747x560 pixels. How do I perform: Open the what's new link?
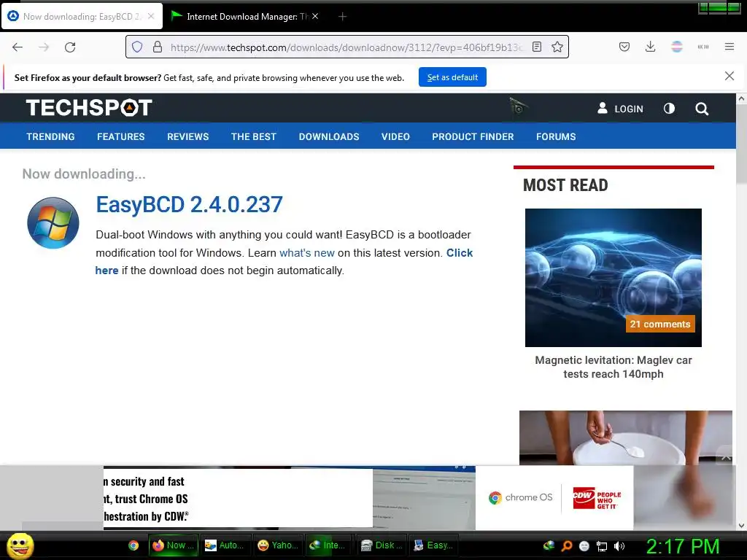(307, 253)
